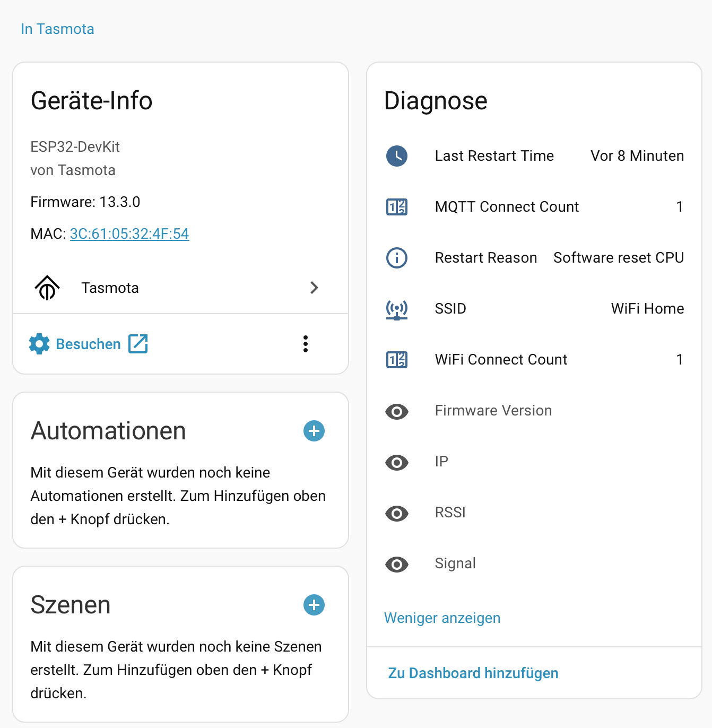Add a new automation with plus button
This screenshot has height=728, width=712.
pyautogui.click(x=314, y=431)
